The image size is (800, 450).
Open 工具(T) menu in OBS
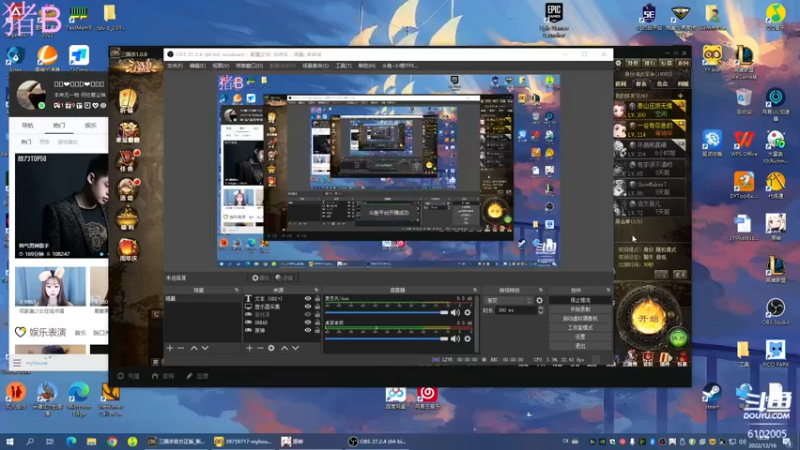[343, 66]
